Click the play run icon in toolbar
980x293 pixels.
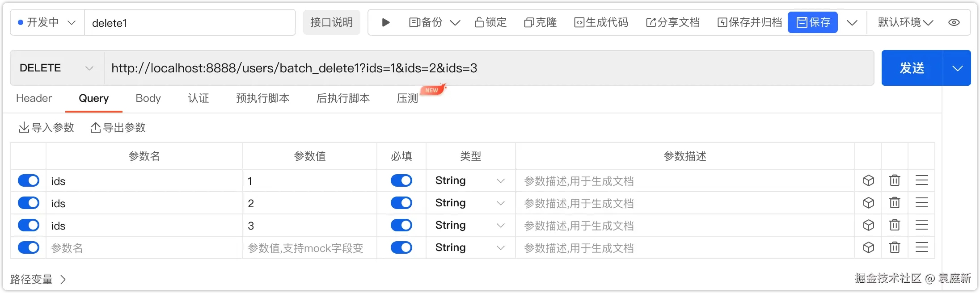click(386, 22)
